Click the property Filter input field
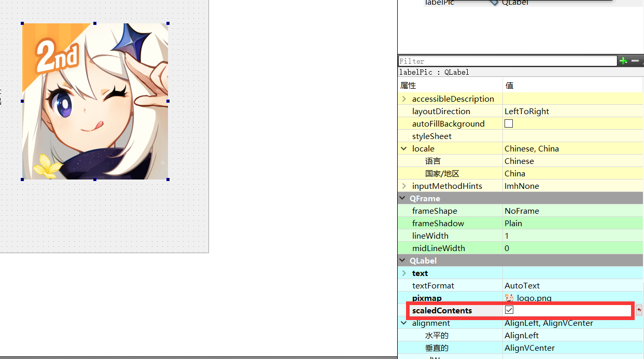Viewport: 644px width, 359px height. pyautogui.click(x=508, y=61)
